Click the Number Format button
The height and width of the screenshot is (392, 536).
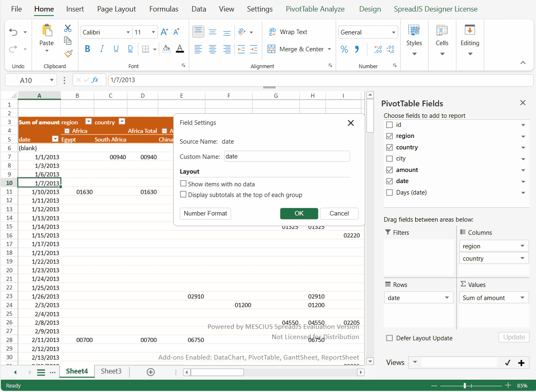coord(205,213)
